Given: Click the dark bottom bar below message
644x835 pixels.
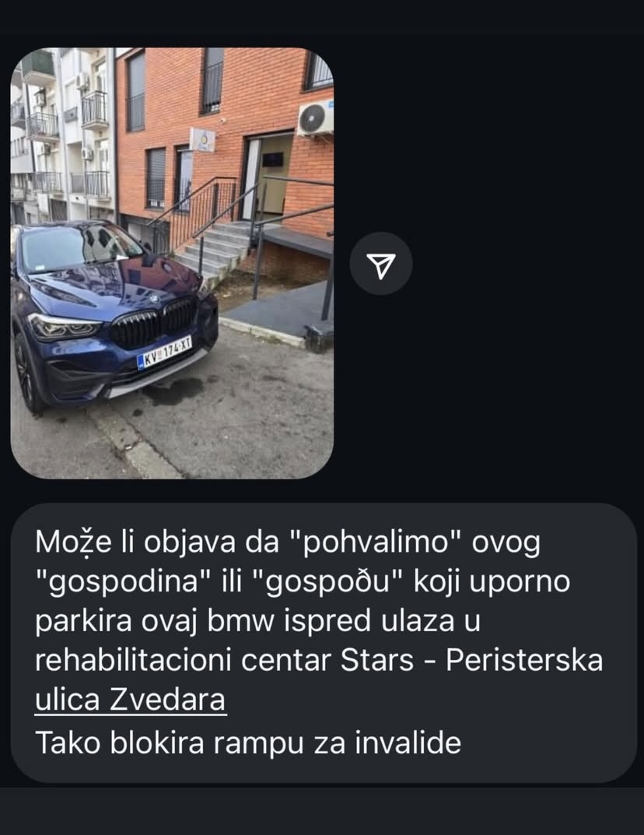Looking at the screenshot, I should [x=322, y=811].
